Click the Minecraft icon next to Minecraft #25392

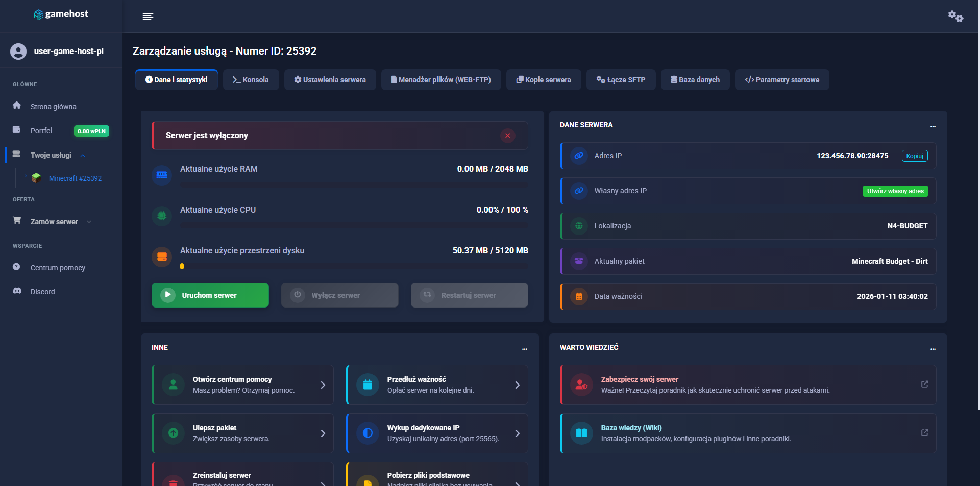[x=36, y=178]
